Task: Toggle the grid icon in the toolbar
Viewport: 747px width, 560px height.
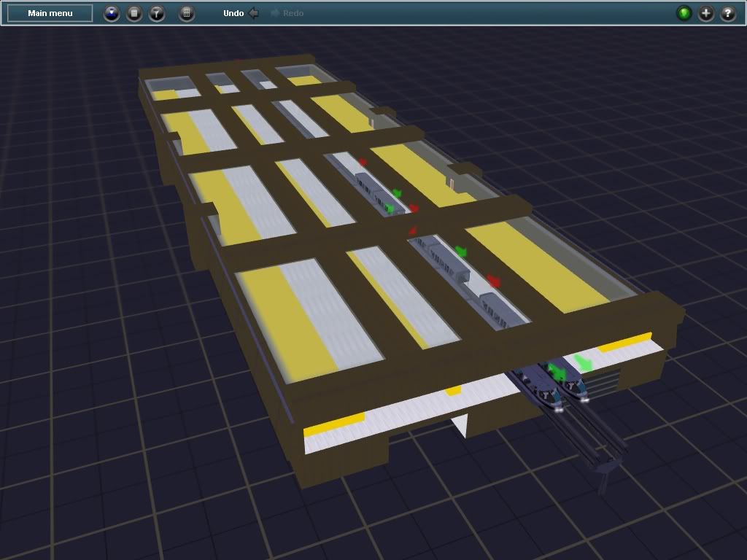Action: tap(186, 13)
